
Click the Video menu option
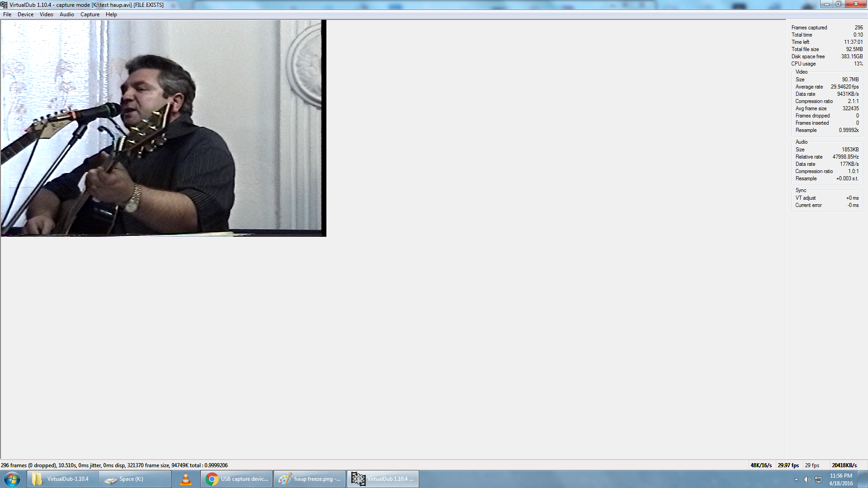(47, 14)
